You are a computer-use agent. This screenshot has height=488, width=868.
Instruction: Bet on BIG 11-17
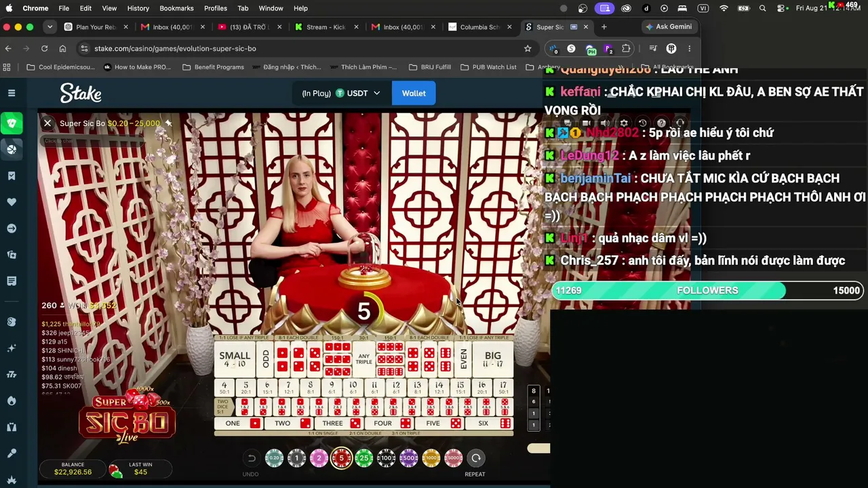click(x=493, y=359)
